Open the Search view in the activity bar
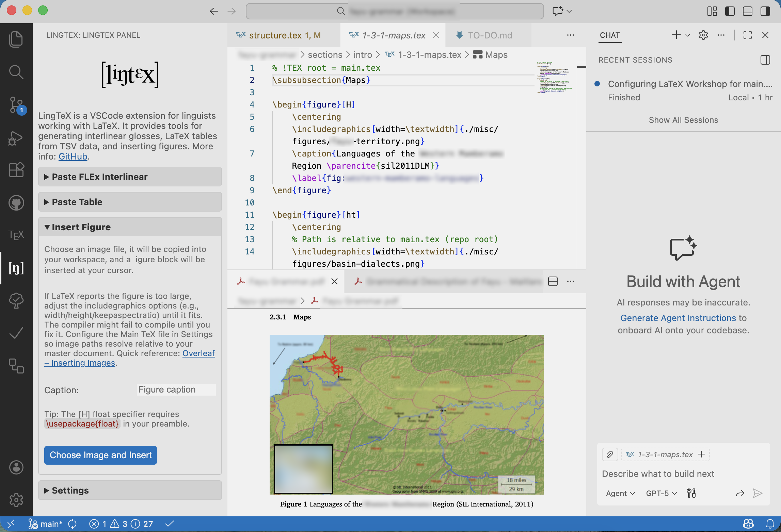The width and height of the screenshot is (781, 532). [x=16, y=72]
